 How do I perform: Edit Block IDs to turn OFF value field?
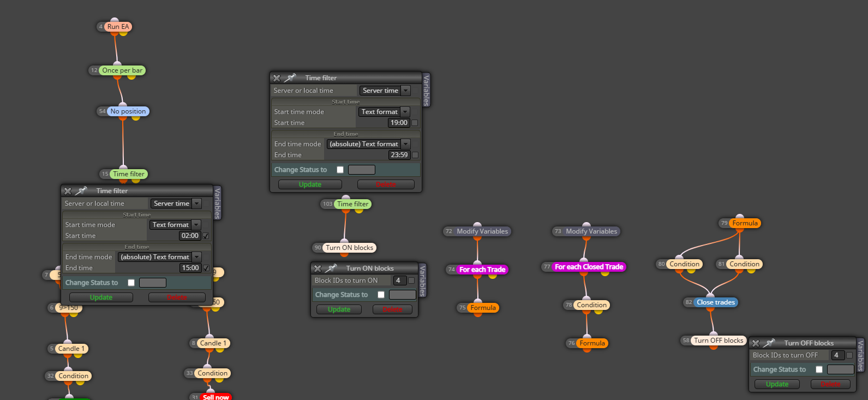(837, 355)
